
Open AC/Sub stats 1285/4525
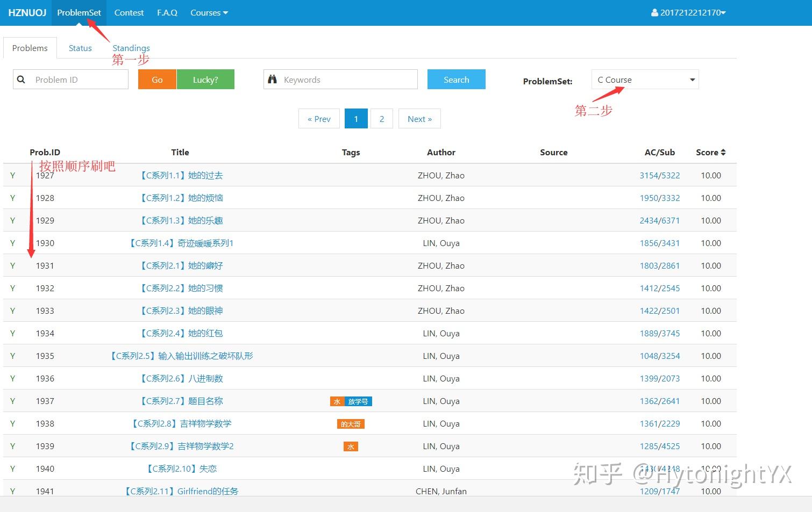tap(660, 446)
